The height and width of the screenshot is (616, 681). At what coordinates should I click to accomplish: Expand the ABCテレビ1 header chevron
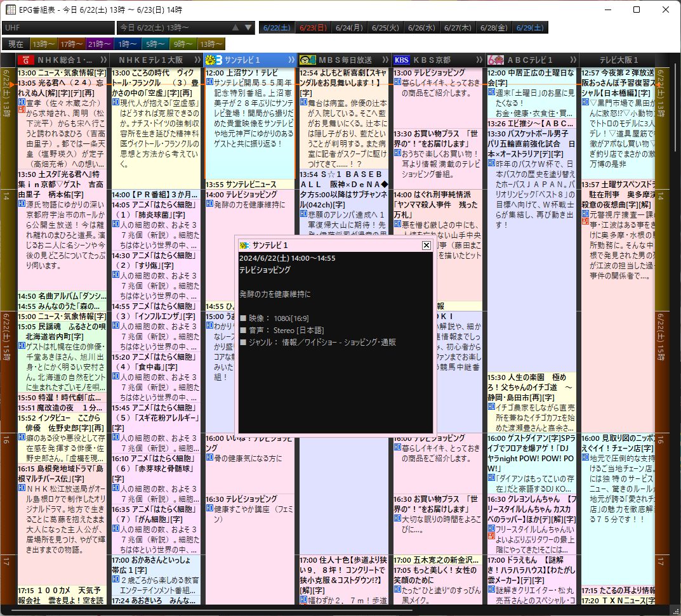[x=573, y=60]
